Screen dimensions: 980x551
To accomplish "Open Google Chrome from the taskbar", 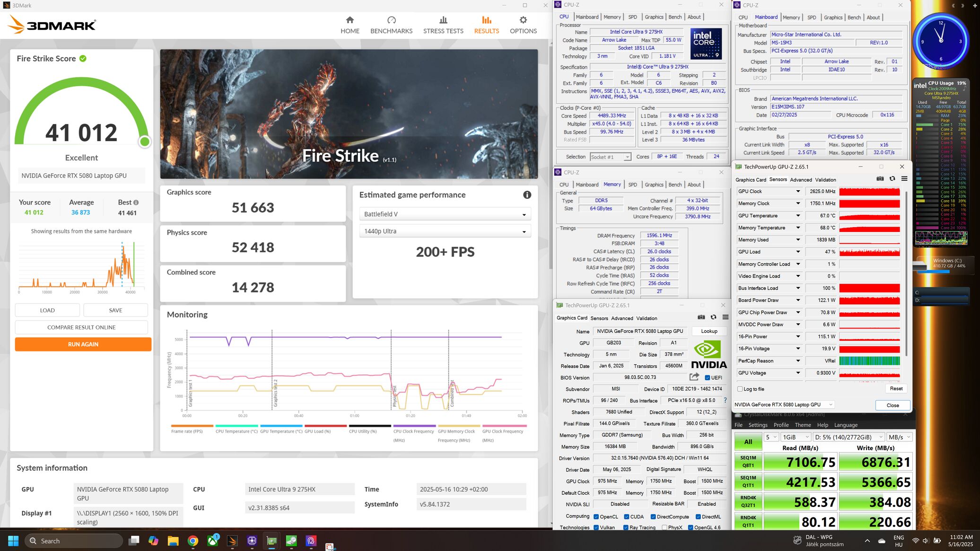I will coord(192,541).
